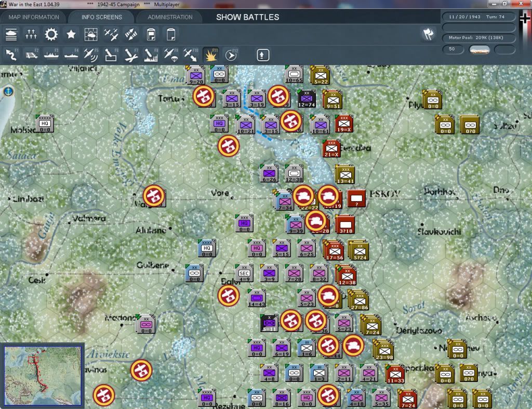Select the 11=33 red unit counter
532x409 pixels.
coord(395,374)
